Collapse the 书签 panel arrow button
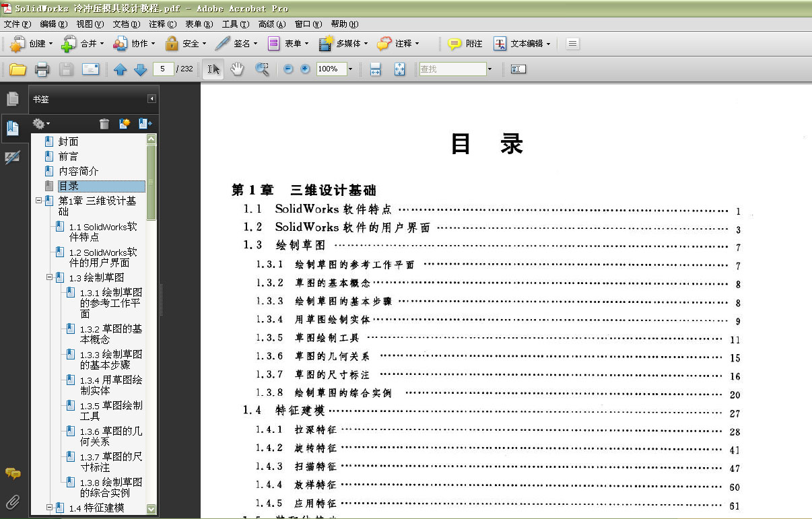Screen dimensions: 812x519 click(x=152, y=99)
